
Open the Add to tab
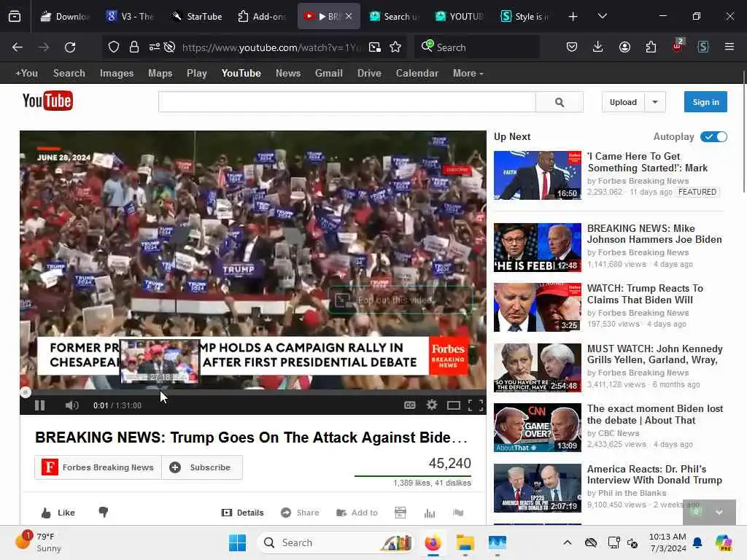pyautogui.click(x=357, y=513)
